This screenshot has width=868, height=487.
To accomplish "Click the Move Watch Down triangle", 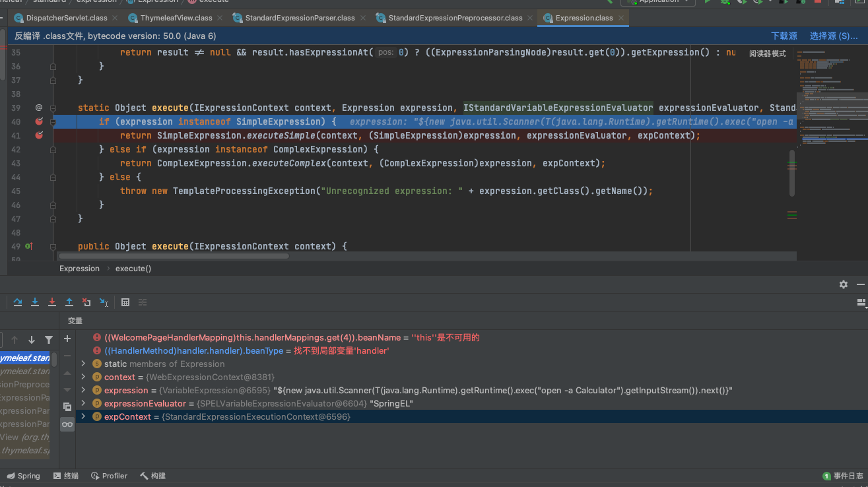I will [x=67, y=389].
